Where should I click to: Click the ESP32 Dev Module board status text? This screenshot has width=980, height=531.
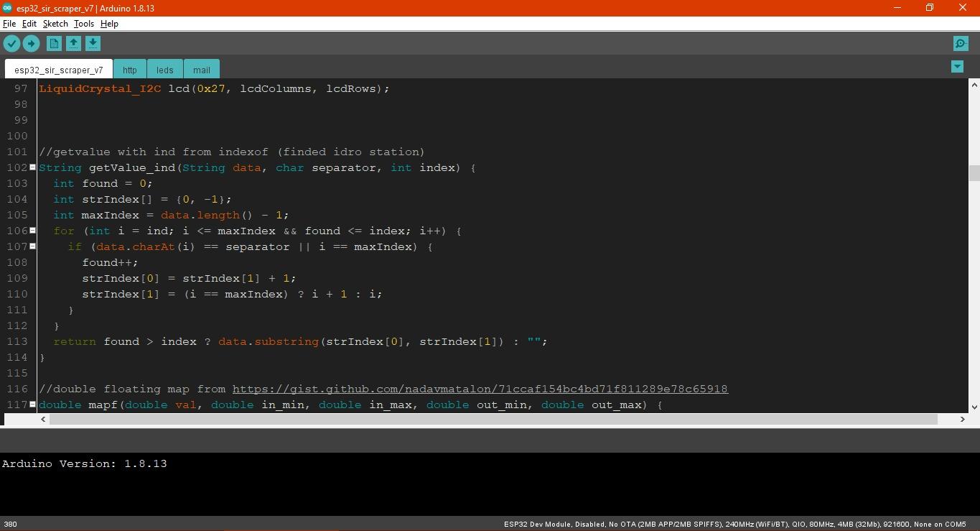(x=735, y=524)
